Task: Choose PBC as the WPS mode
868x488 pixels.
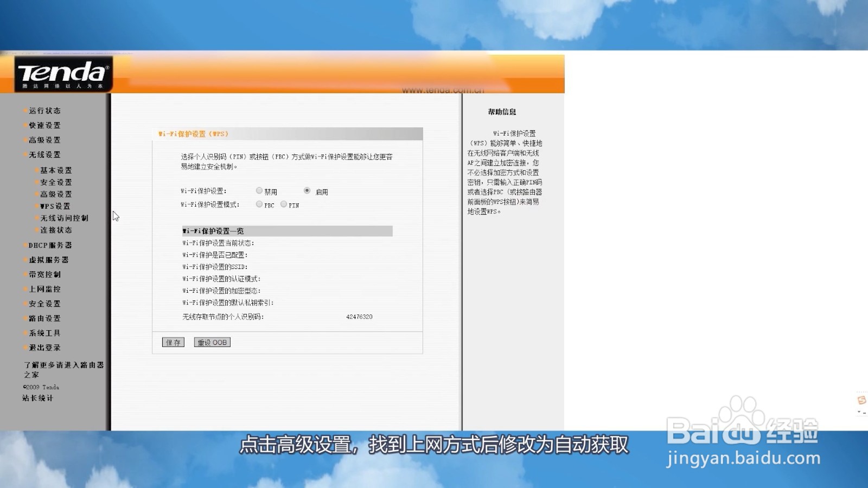Action: tap(259, 204)
